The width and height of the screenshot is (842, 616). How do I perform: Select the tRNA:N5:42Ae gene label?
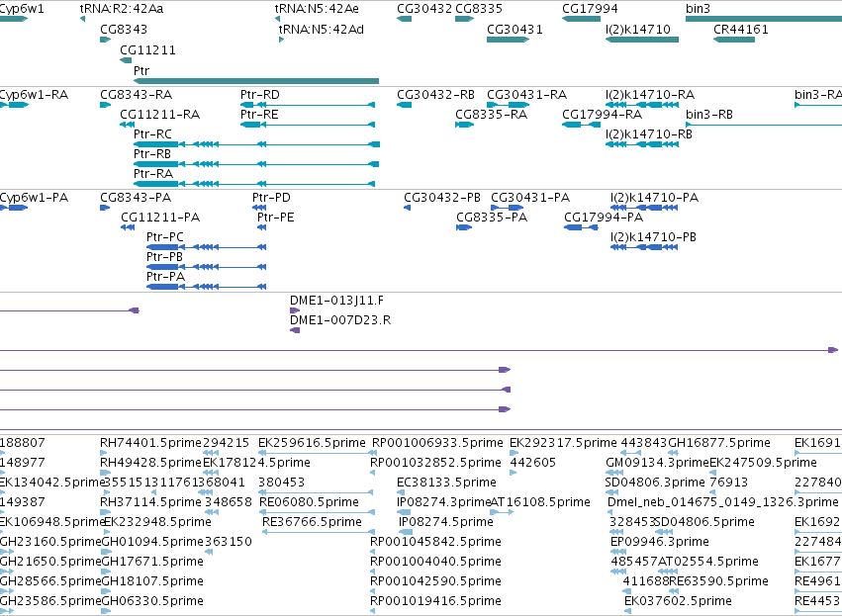coord(317,9)
